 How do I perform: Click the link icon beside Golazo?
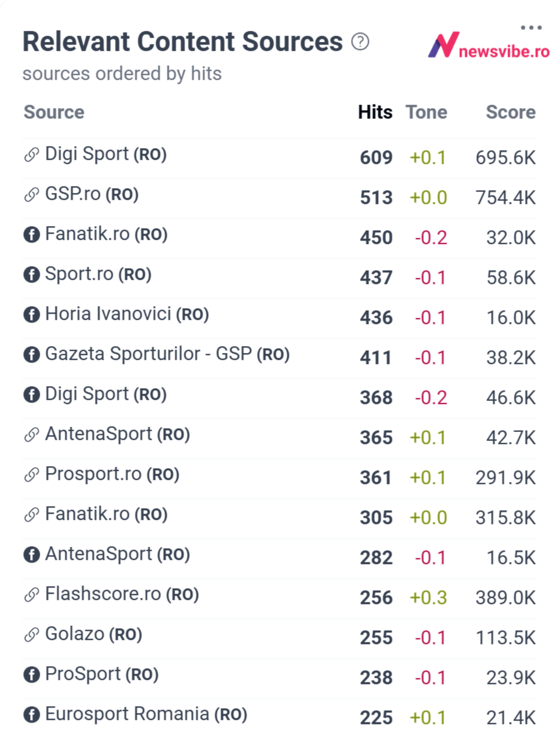pos(31,635)
